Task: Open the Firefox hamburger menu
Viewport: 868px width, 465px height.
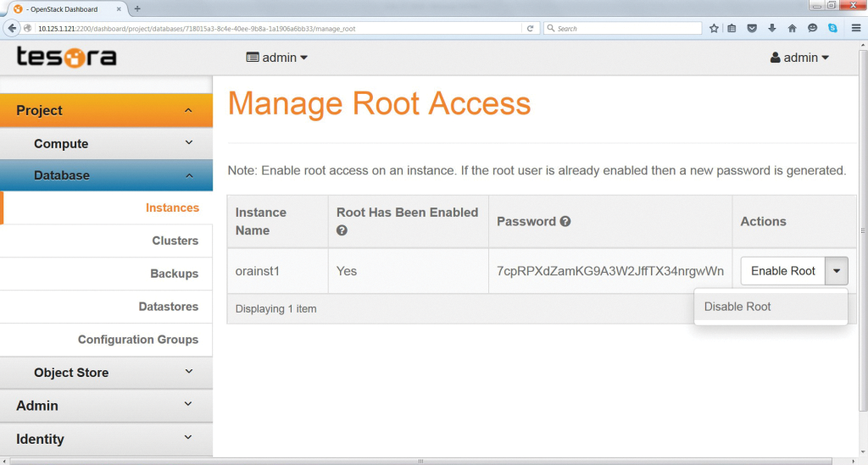Action: pyautogui.click(x=856, y=28)
